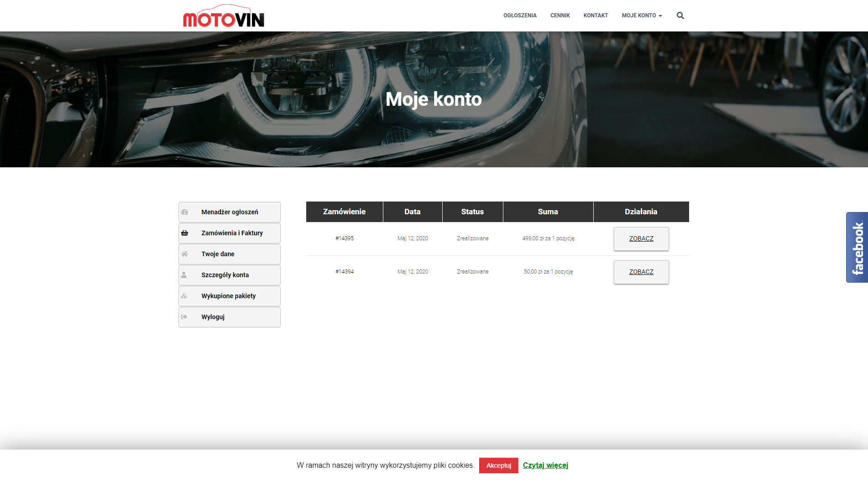Viewport: 868px width, 481px height.
Task: Open Zamówienia i Faktury section
Action: 232,233
